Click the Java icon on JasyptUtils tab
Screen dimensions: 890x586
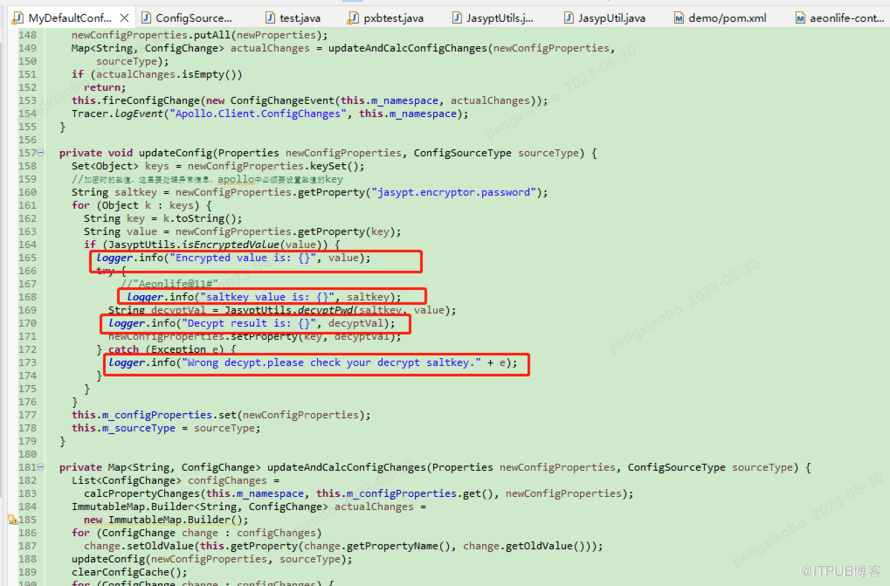pos(457,18)
